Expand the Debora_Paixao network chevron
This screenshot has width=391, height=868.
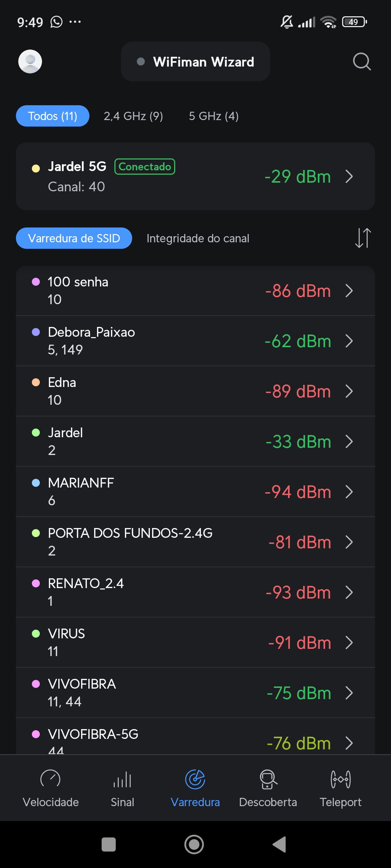[x=349, y=341]
